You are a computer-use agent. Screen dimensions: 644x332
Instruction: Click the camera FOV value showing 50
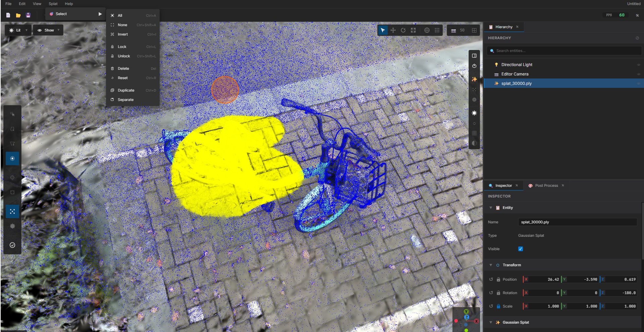point(462,31)
